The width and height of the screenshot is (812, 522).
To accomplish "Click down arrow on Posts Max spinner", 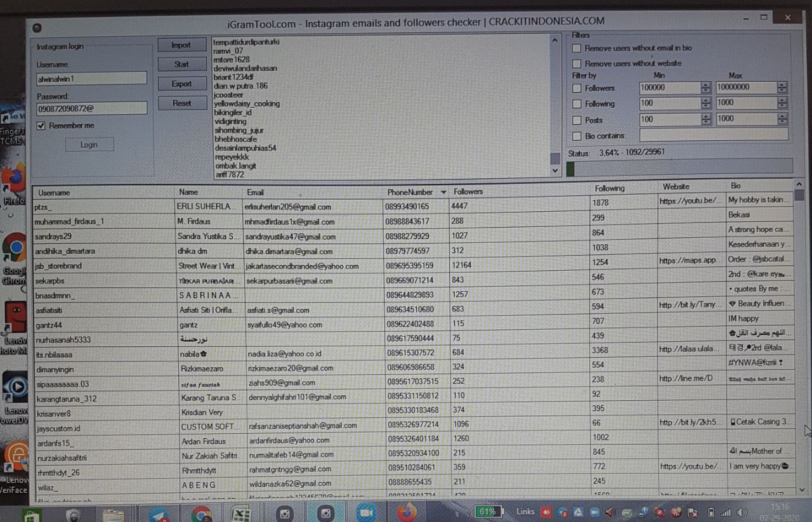I will tap(782, 122).
